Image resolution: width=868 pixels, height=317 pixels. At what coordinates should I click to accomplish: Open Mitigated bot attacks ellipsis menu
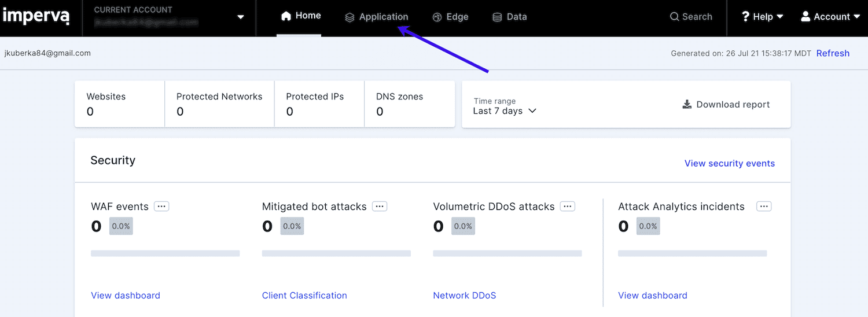click(x=380, y=207)
